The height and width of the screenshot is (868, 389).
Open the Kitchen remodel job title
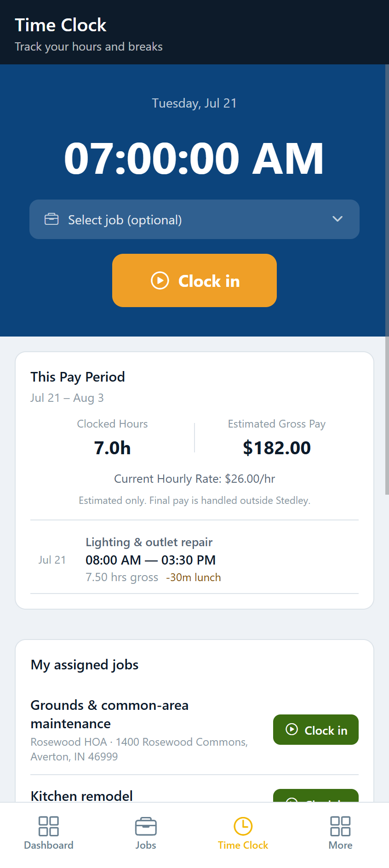tap(82, 796)
